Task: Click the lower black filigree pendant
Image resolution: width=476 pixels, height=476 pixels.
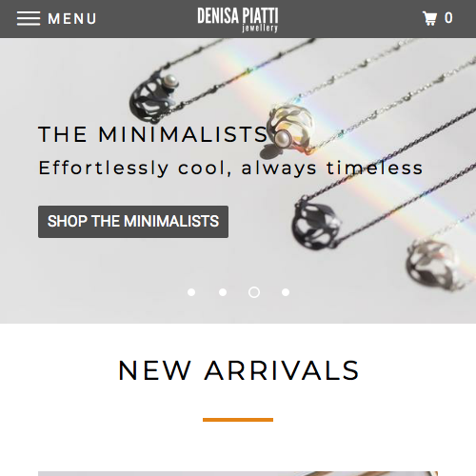Action: coord(316,224)
